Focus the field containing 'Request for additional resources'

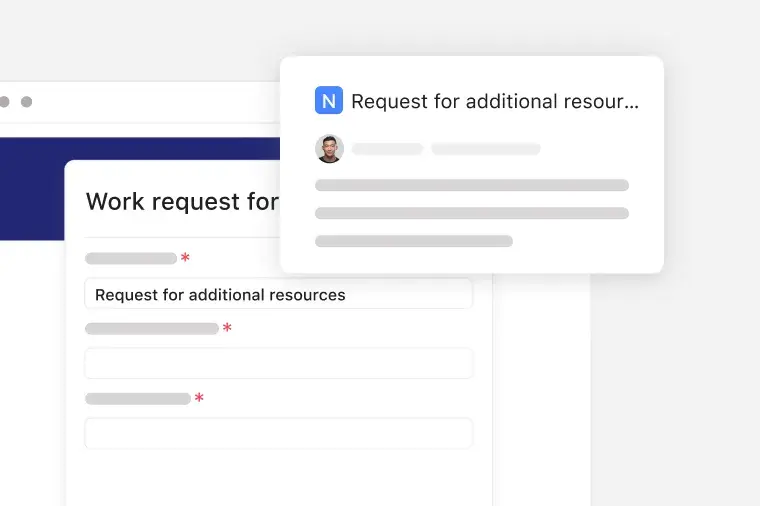pos(279,294)
